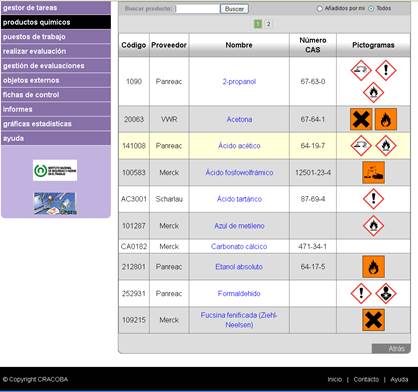Open 'informes' menu item
Image resolution: width=418 pixels, height=392 pixels.
click(x=56, y=109)
